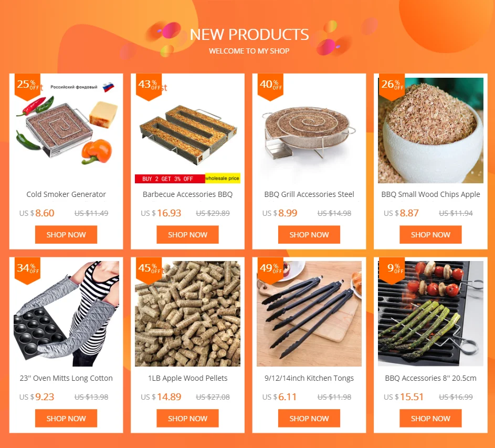This screenshot has width=495, height=448.
Task: Click the 26% off badge on Wood Chips
Action: pos(392,87)
